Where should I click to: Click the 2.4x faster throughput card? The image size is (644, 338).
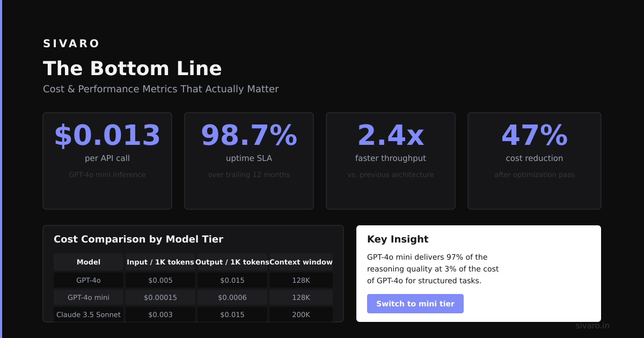coord(391,161)
